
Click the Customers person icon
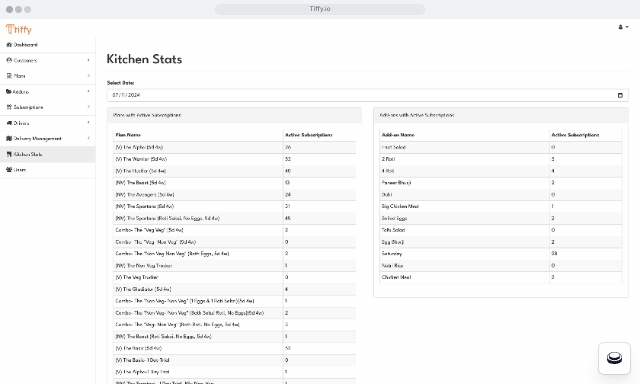9,60
